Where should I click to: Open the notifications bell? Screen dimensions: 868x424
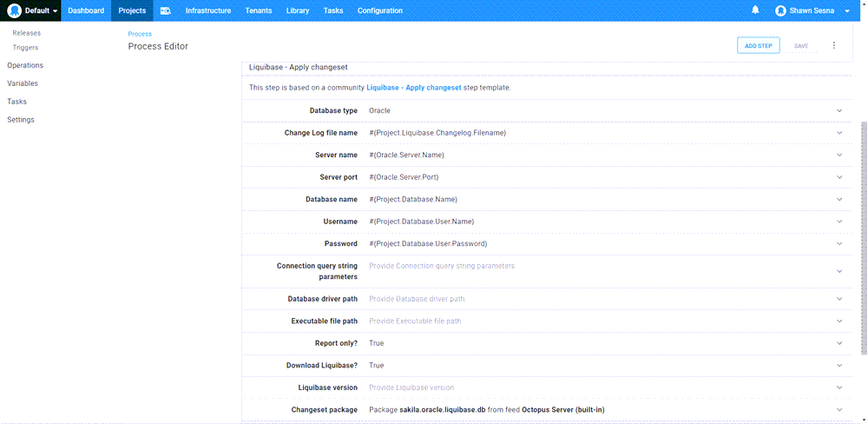click(755, 10)
